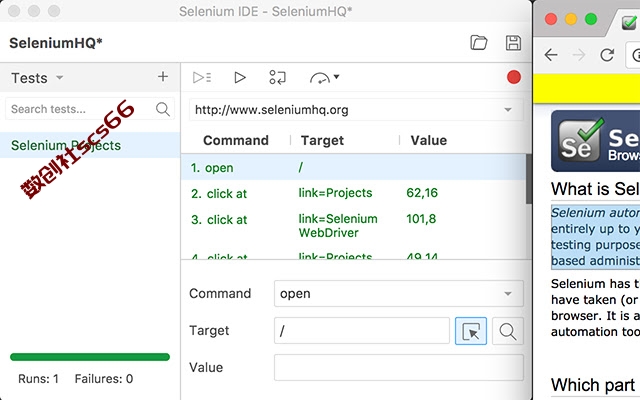Select the Selenium Projects test
The image size is (640, 400).
[90, 145]
